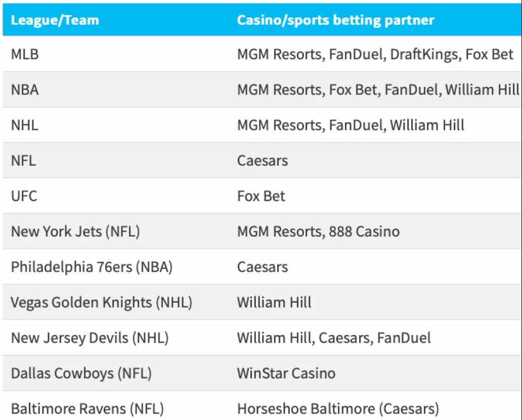
Task: Click the UFC league cell
Action: click(x=24, y=196)
